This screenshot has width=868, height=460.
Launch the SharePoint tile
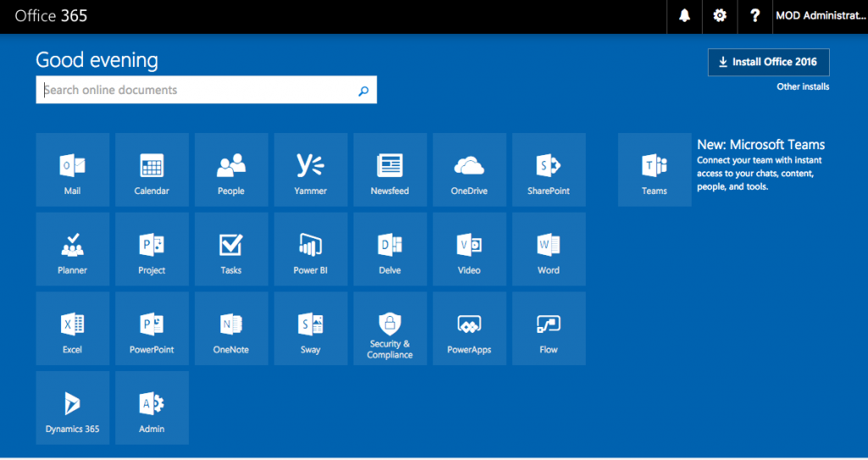[x=548, y=169]
